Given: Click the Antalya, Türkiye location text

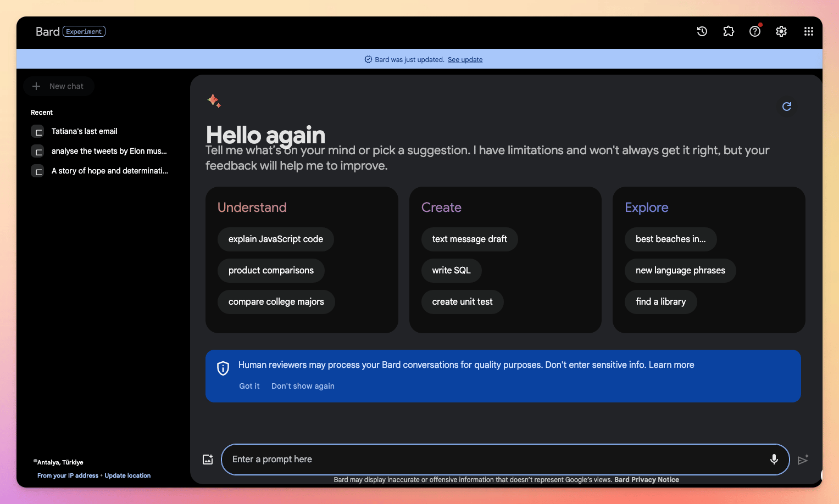Looking at the screenshot, I should (60, 462).
